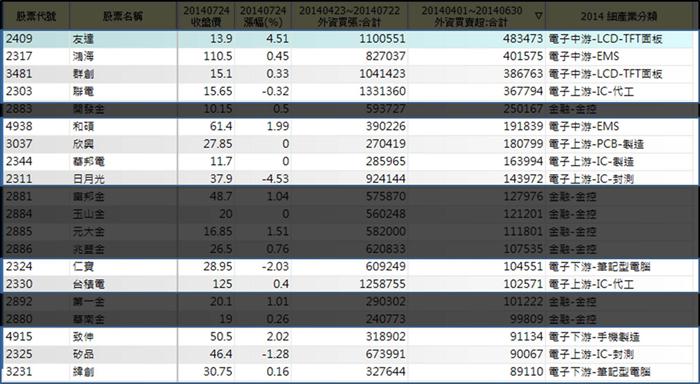Select stock code 2311 cell
Viewport: 700px width, 384px height.
[19, 179]
